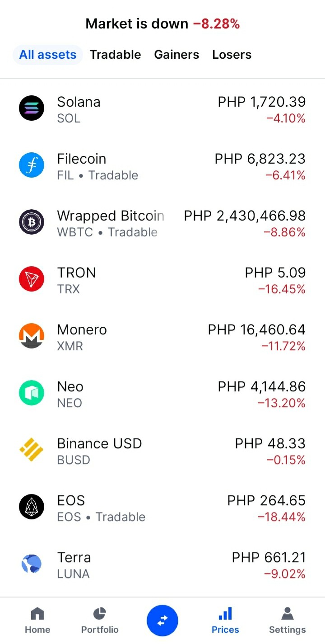This screenshot has width=325, height=644.
Task: Switch to the Prices tab
Action: [x=225, y=621]
